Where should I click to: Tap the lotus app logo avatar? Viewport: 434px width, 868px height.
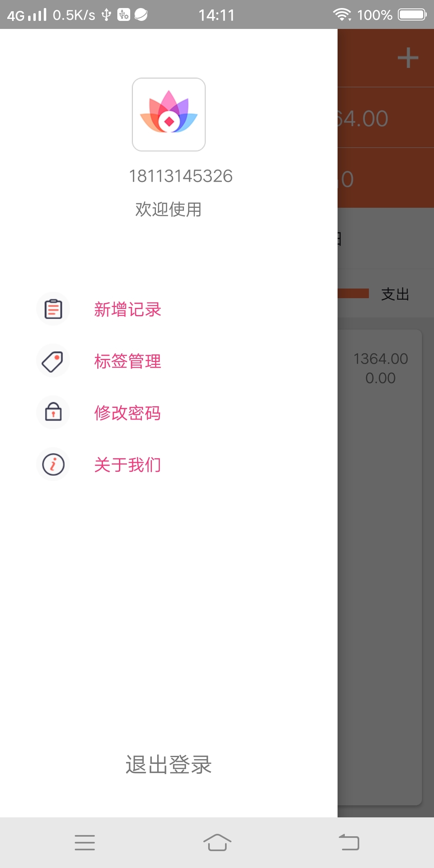coord(169,115)
